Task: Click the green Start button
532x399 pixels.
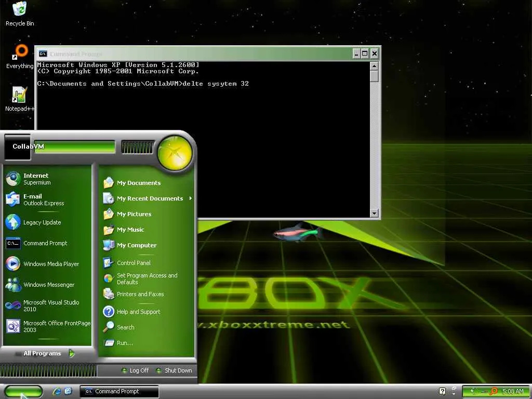Action: click(x=23, y=392)
